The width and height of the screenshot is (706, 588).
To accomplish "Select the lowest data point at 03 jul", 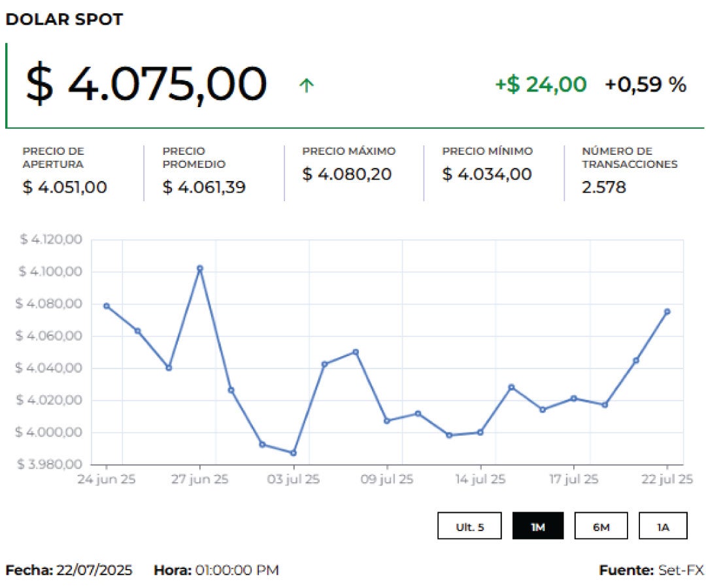I will click(x=294, y=453).
